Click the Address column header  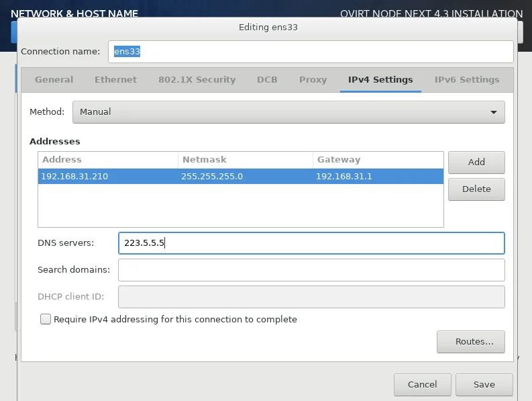pyautogui.click(x=108, y=160)
